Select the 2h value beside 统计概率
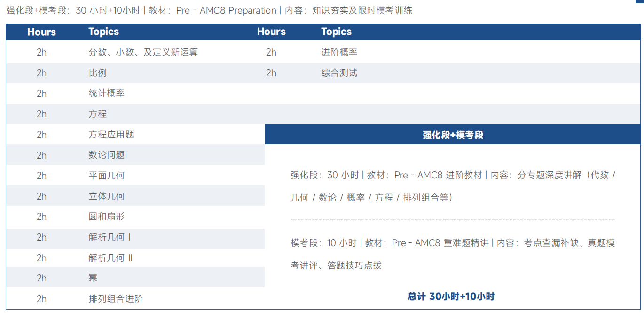 [x=42, y=93]
